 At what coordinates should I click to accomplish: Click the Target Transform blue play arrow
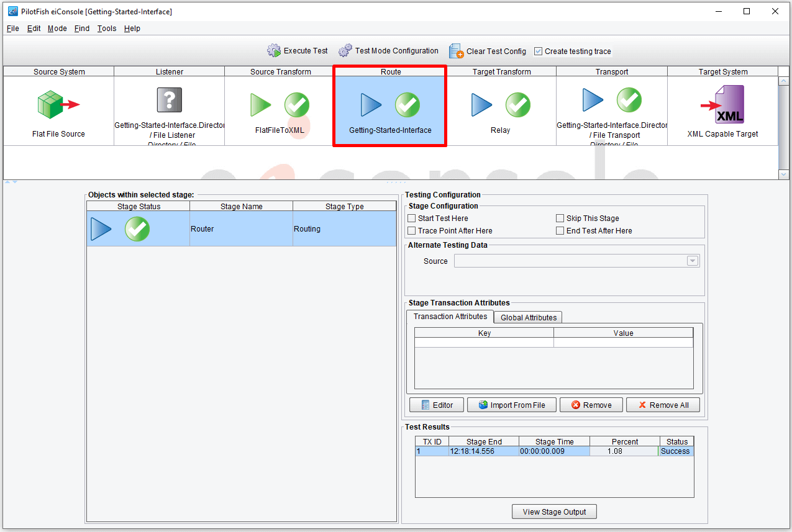pos(481,105)
